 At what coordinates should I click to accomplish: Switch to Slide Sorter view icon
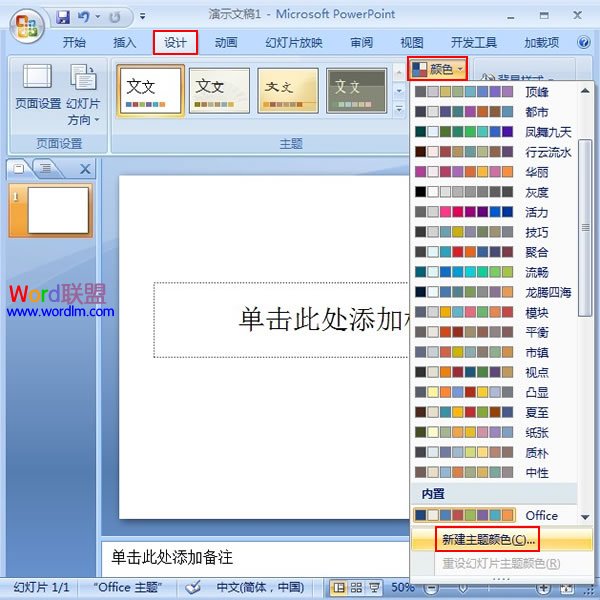click(x=356, y=587)
